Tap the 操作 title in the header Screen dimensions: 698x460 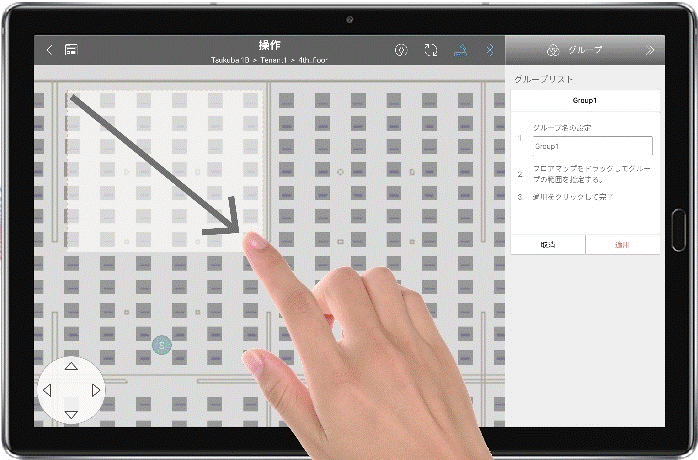pos(269,45)
